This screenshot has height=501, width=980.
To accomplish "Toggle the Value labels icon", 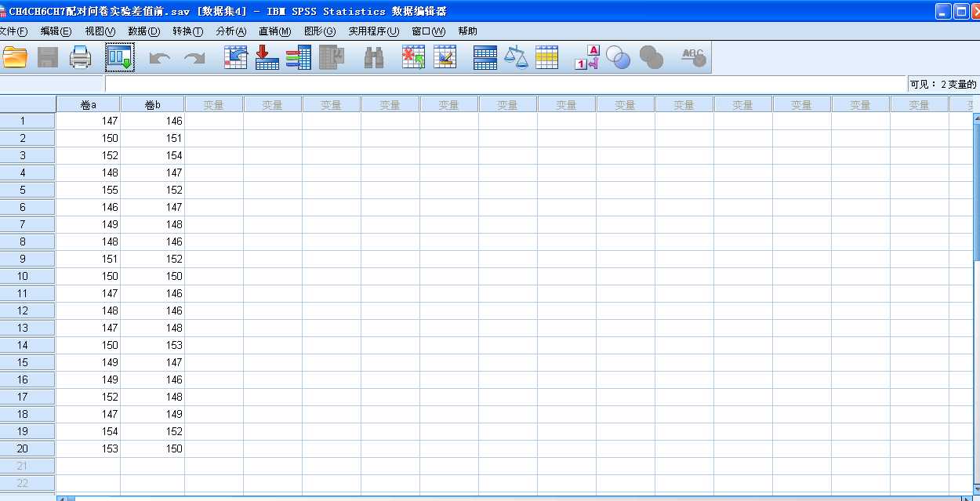I will click(x=586, y=57).
